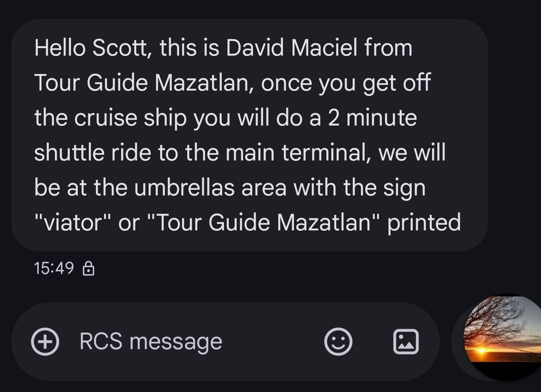Screen dimensions: 541x392
Task: Tap the 15:49 message timestamp
Action: pos(54,268)
